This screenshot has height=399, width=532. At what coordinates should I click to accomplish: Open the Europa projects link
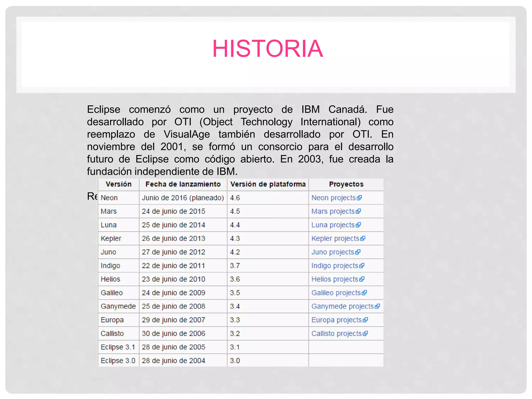tap(340, 320)
